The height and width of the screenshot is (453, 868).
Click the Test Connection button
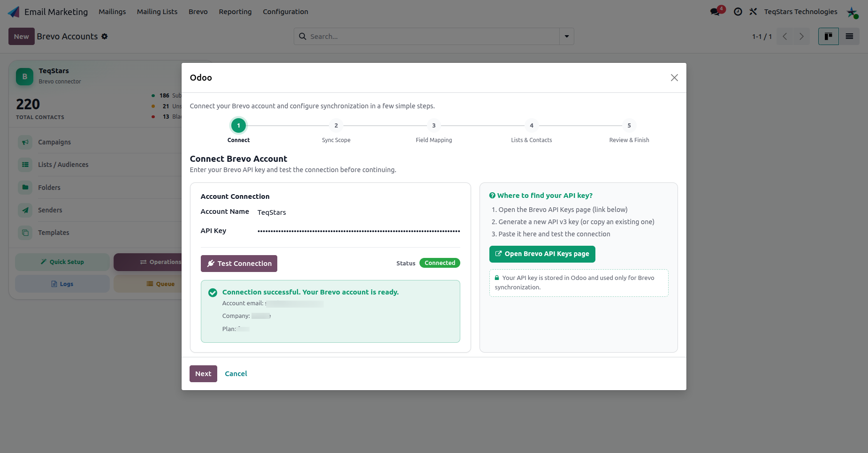(239, 264)
